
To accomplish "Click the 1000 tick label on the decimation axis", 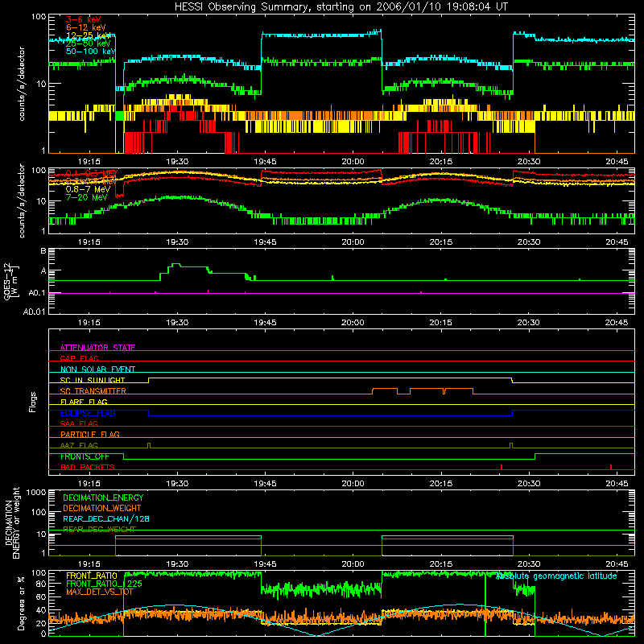I will point(36,493).
